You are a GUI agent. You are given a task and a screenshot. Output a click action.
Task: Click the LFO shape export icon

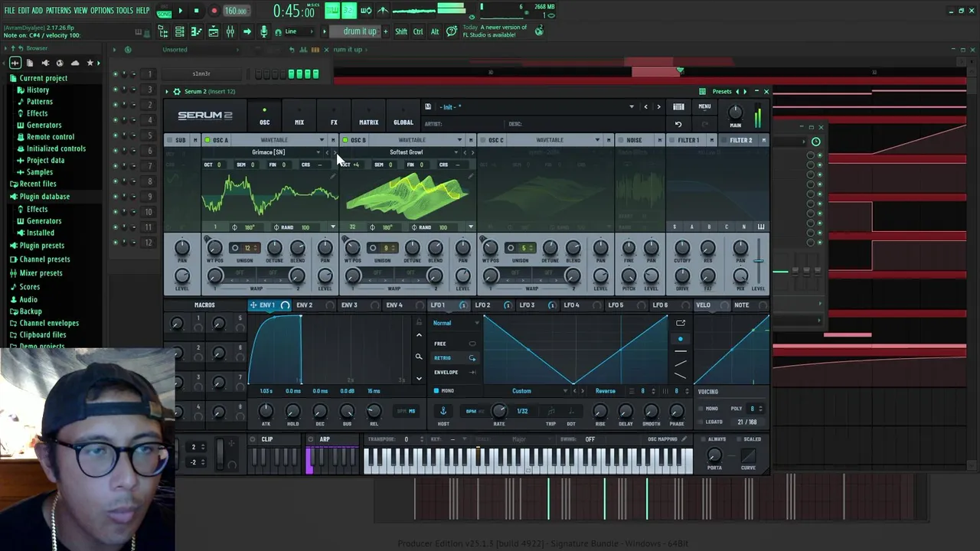click(x=681, y=323)
